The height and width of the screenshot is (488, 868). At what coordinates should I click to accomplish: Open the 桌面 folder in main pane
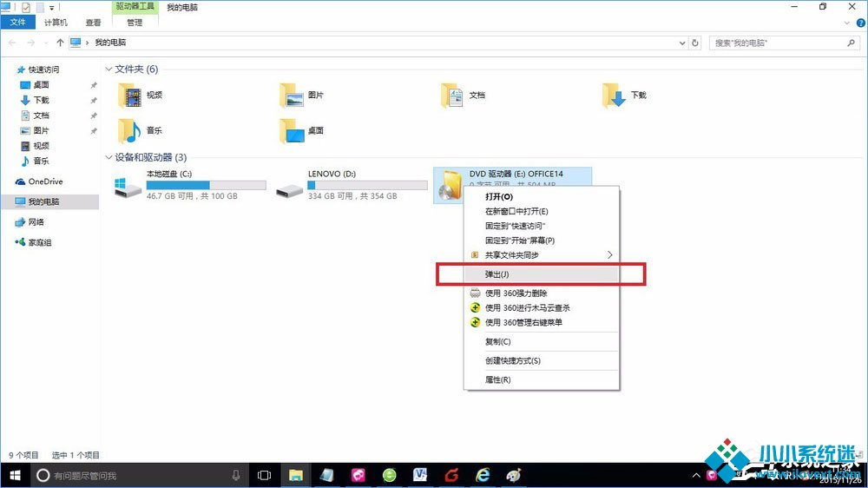tap(292, 131)
